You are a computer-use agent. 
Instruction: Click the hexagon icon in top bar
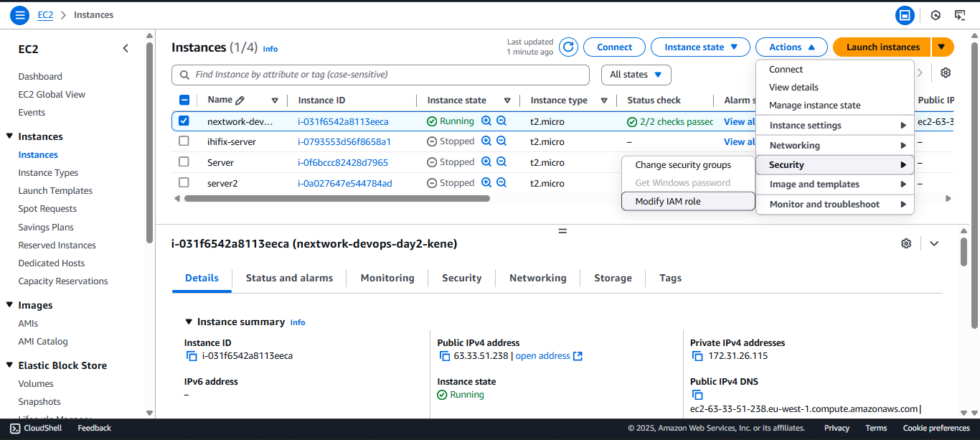(936, 15)
